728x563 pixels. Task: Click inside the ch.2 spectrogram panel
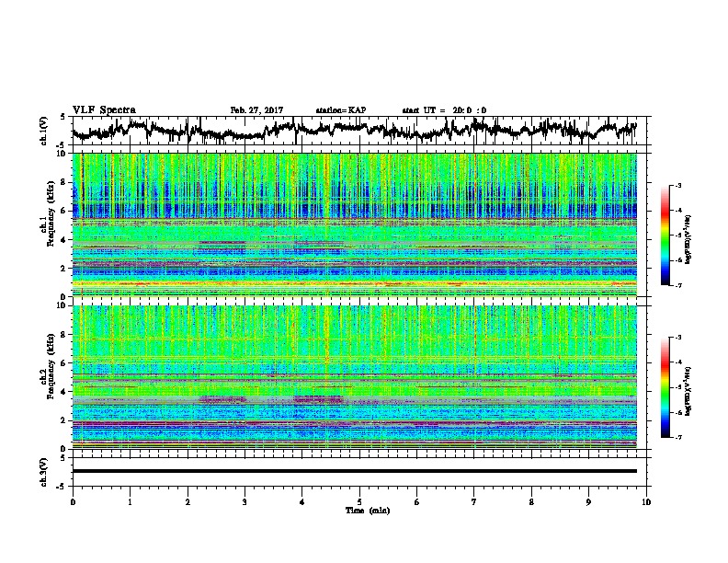click(x=355, y=377)
